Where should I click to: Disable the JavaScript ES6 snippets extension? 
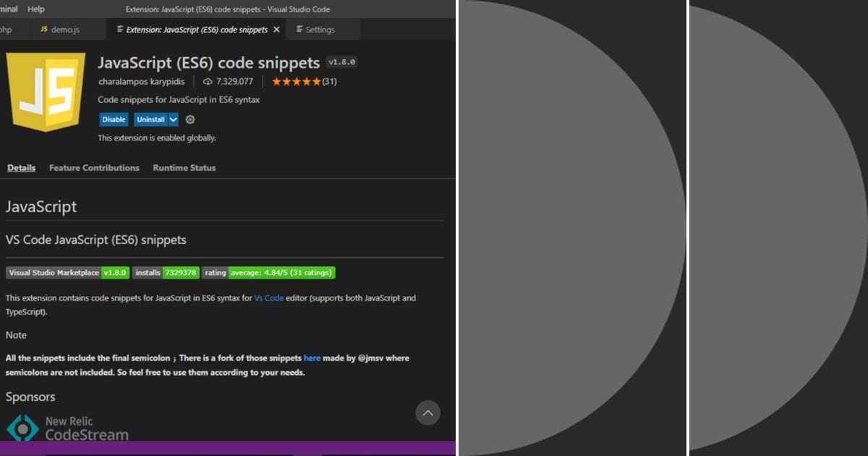click(x=114, y=119)
